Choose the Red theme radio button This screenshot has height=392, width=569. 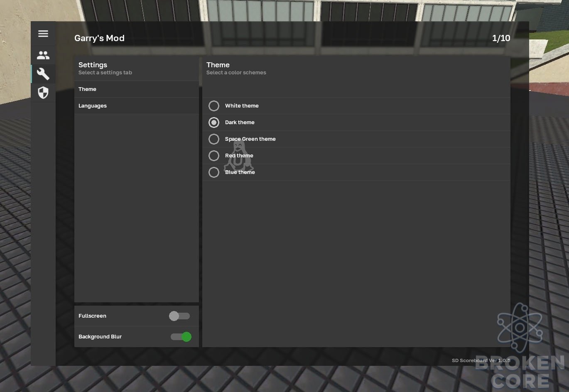pyautogui.click(x=214, y=156)
